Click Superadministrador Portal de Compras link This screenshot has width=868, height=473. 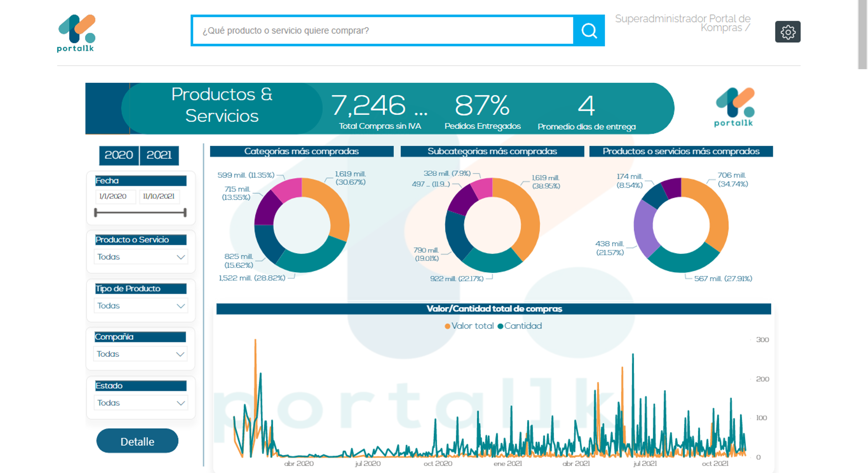click(x=683, y=23)
